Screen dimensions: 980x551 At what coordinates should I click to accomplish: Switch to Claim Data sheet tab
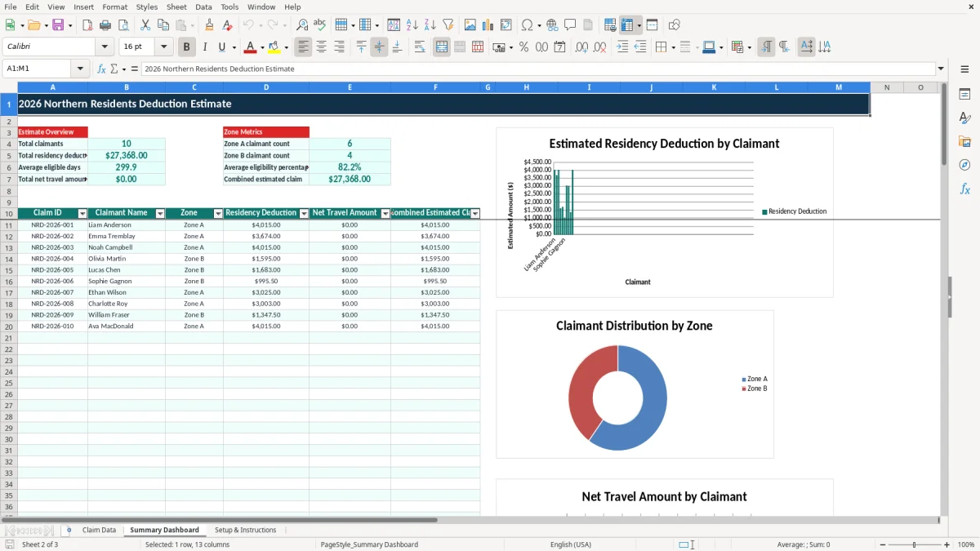[99, 530]
